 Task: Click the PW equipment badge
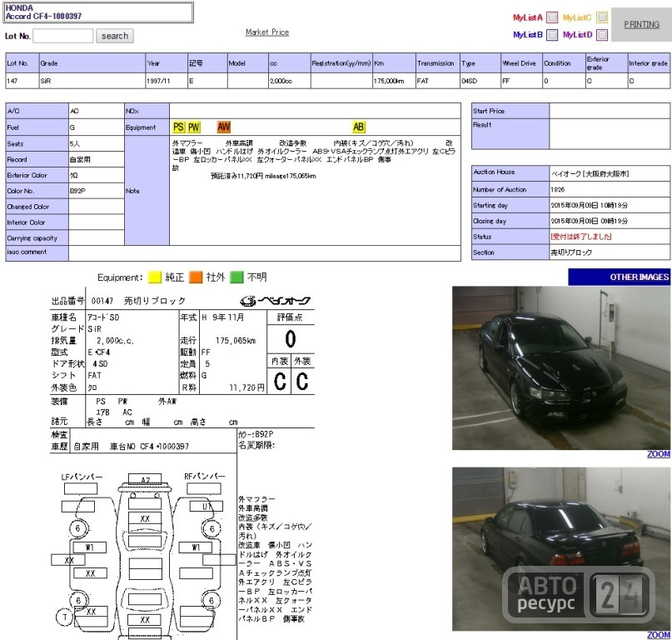click(x=194, y=127)
